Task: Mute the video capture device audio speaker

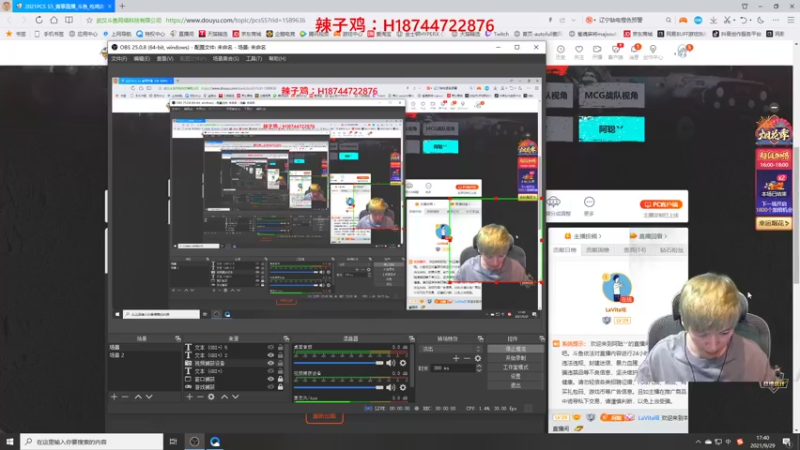Action: pos(390,388)
